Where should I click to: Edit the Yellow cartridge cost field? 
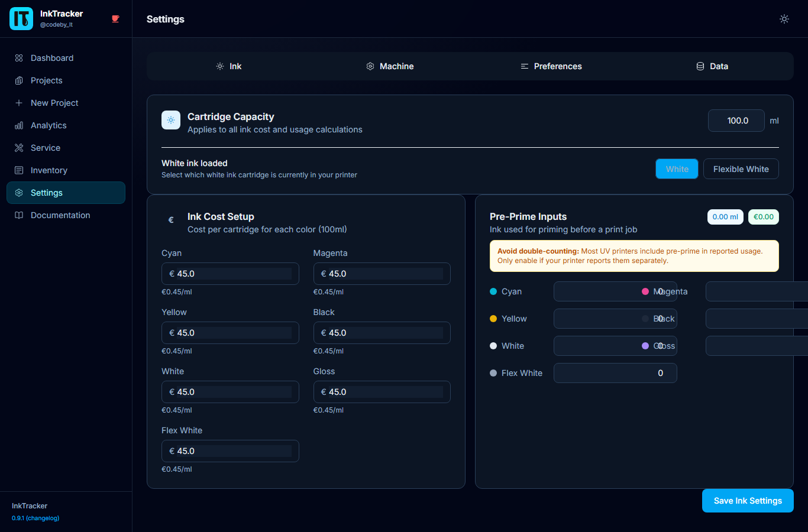pyautogui.click(x=230, y=333)
